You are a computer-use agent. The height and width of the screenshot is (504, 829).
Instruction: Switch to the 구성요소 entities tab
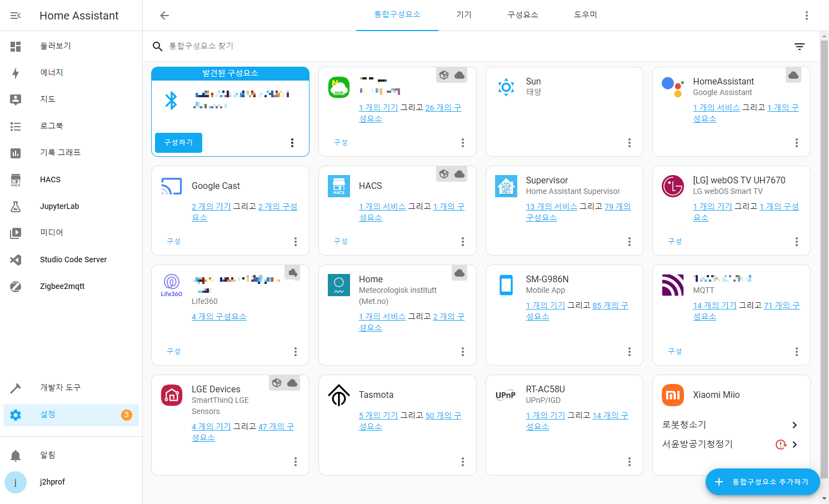tap(523, 15)
